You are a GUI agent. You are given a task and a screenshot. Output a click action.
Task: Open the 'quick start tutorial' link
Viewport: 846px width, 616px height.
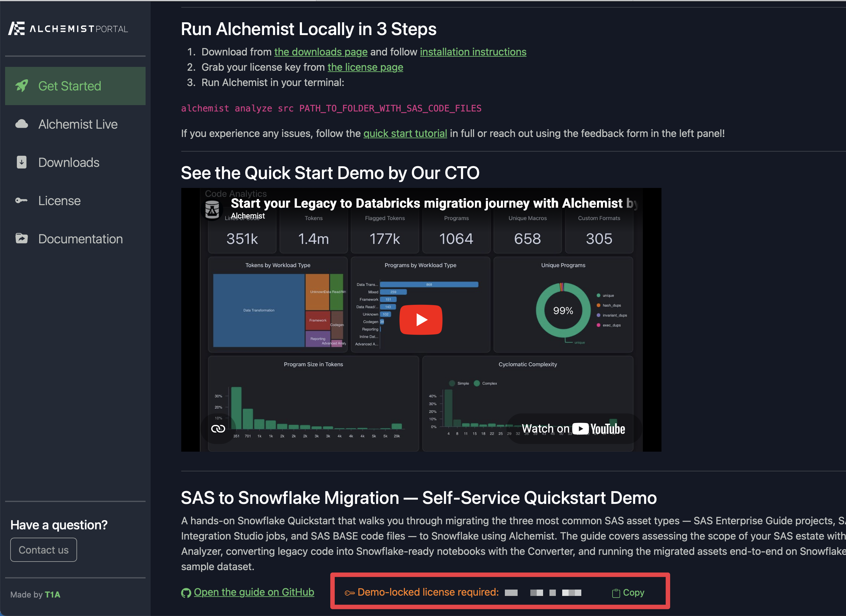[405, 133]
